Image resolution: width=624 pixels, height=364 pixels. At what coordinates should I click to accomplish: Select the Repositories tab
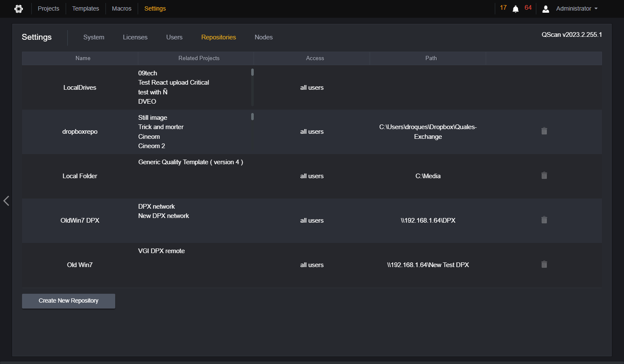point(219,37)
